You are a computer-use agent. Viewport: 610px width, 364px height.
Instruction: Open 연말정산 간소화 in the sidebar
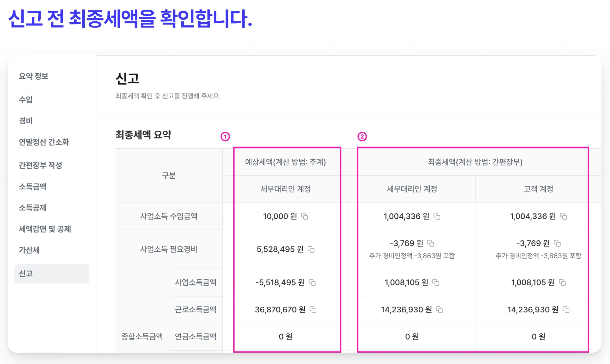[44, 142]
